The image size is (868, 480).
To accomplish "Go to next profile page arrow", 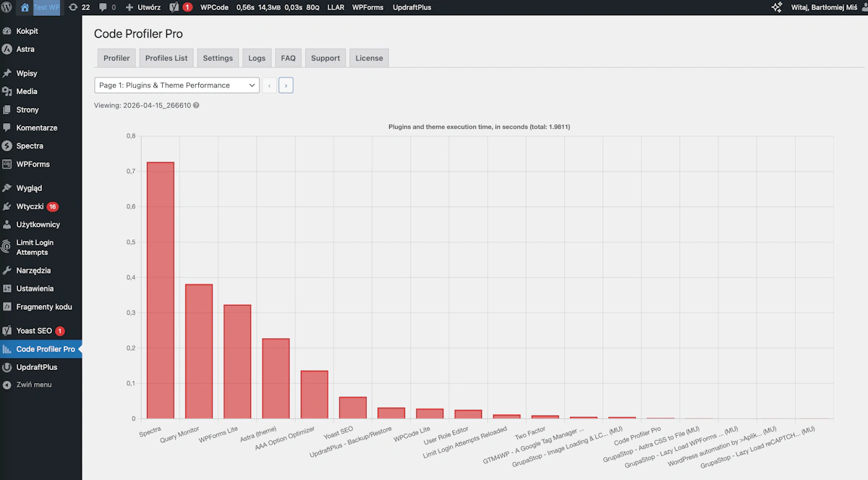I will tap(286, 85).
